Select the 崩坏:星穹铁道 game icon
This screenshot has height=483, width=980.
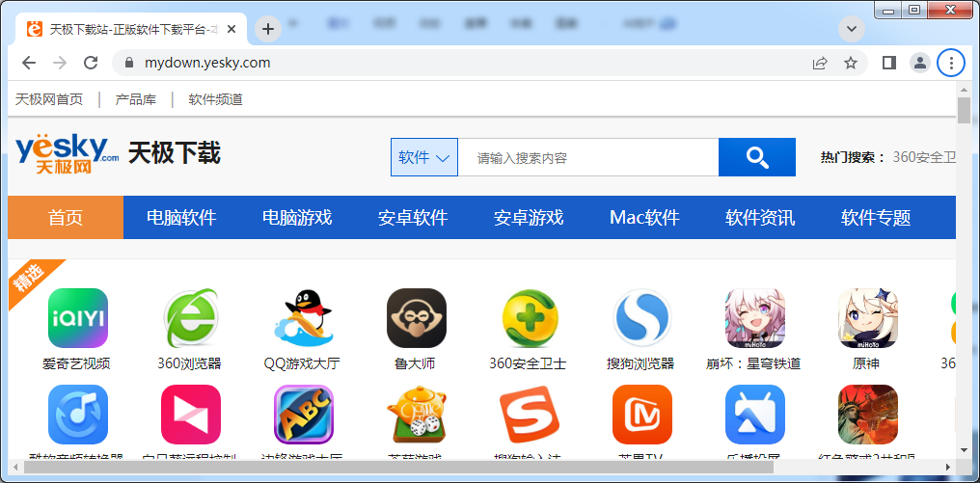point(755,318)
